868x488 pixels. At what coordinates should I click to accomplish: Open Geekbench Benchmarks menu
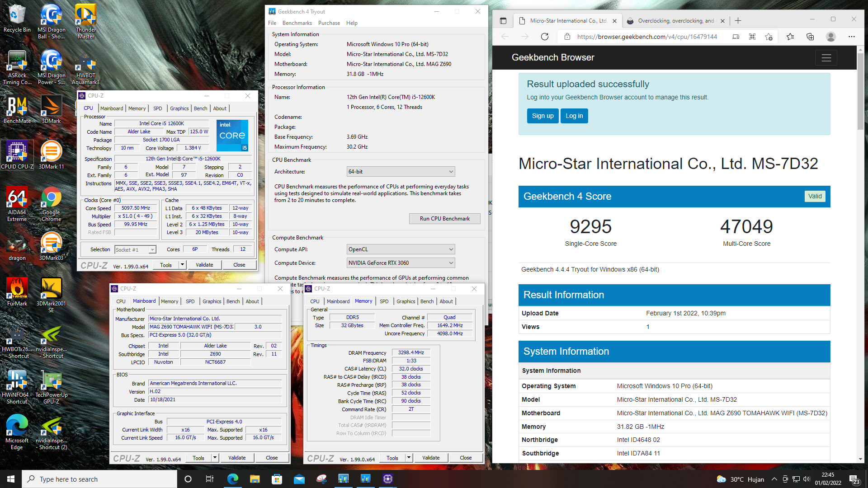tap(297, 23)
